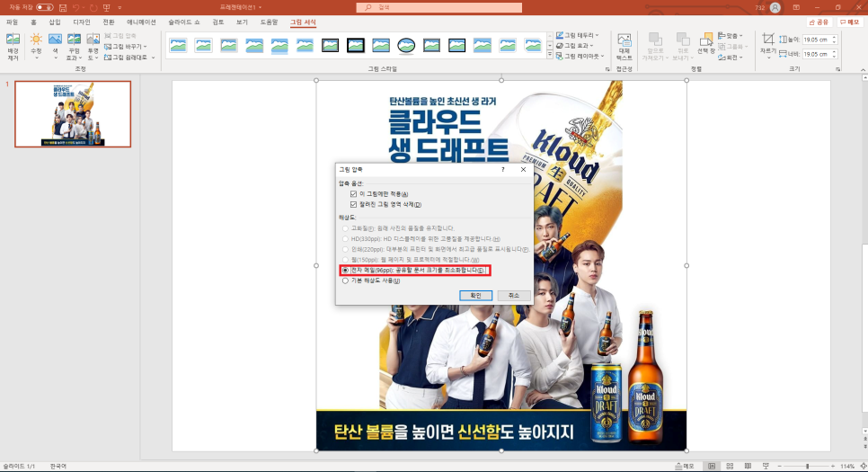Select the HD(330ppi) radio option
The image size is (868, 472).
pos(345,239)
